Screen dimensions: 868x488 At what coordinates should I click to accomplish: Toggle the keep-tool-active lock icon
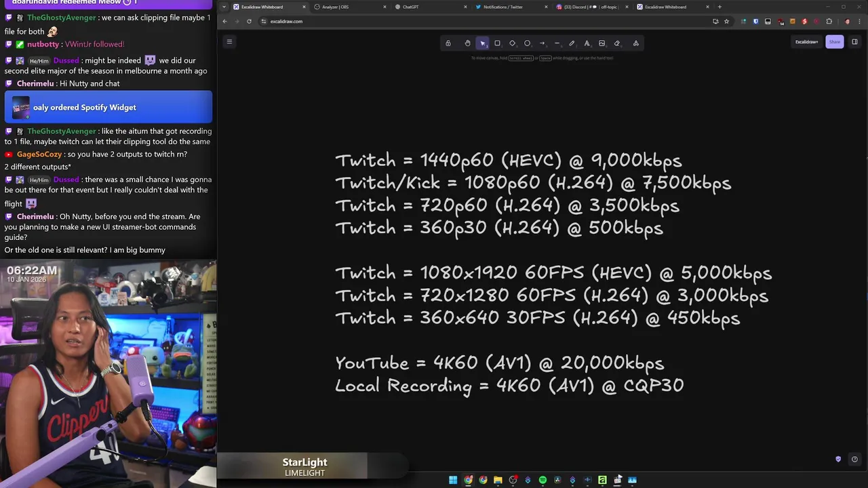tap(448, 43)
